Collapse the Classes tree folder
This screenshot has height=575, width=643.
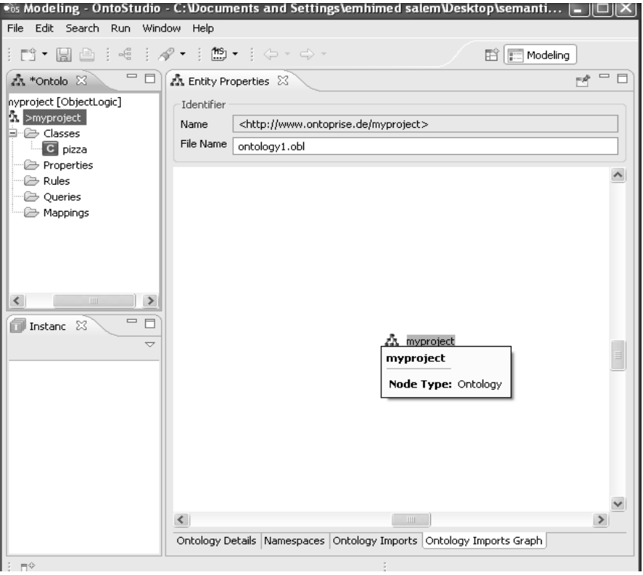pyautogui.click(x=13, y=133)
